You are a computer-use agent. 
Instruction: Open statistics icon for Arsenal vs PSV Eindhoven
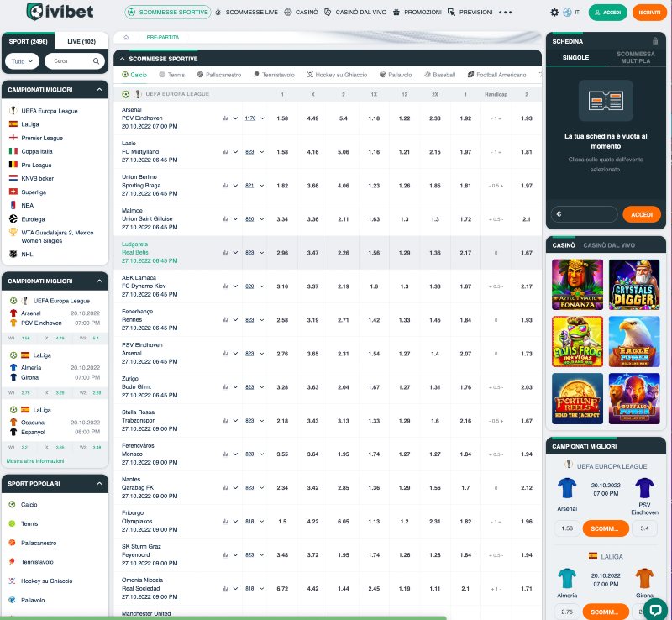tap(225, 118)
